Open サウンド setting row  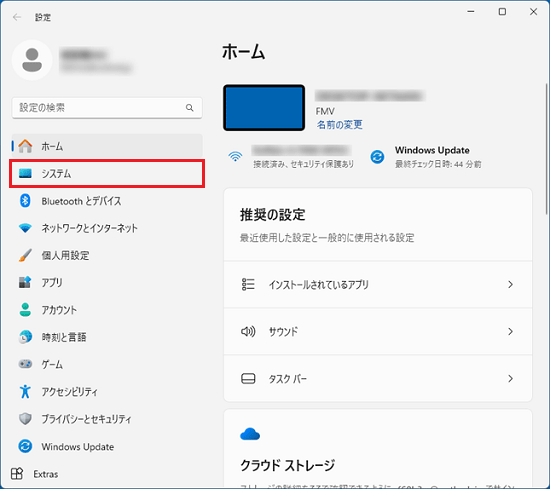[x=378, y=331]
